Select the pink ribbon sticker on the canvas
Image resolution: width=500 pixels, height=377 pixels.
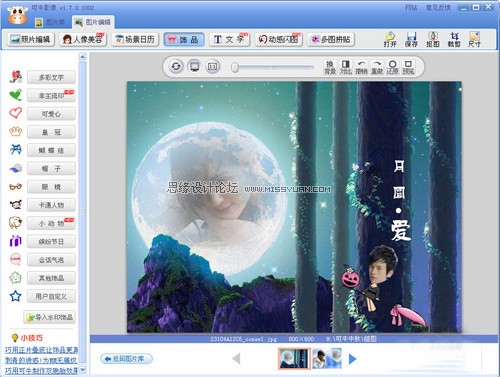[407, 315]
